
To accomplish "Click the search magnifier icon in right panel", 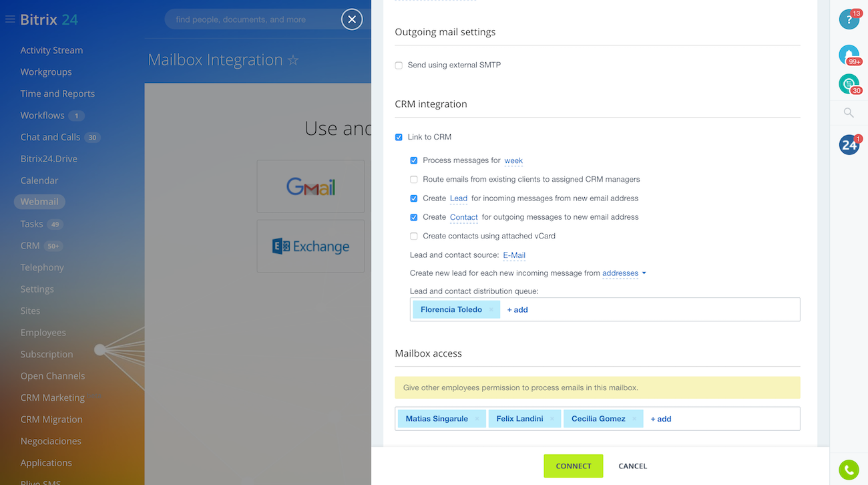I will pos(849,113).
